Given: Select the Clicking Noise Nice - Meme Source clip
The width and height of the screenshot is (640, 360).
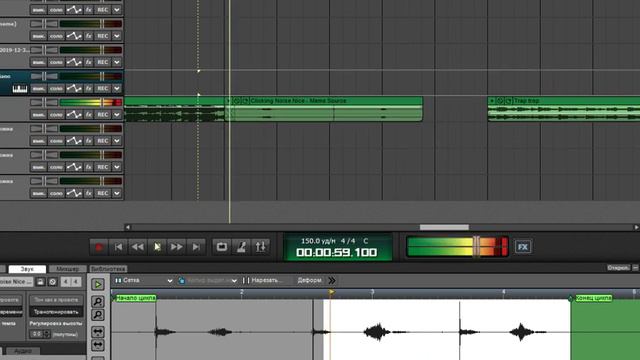Looking at the screenshot, I should (324, 109).
